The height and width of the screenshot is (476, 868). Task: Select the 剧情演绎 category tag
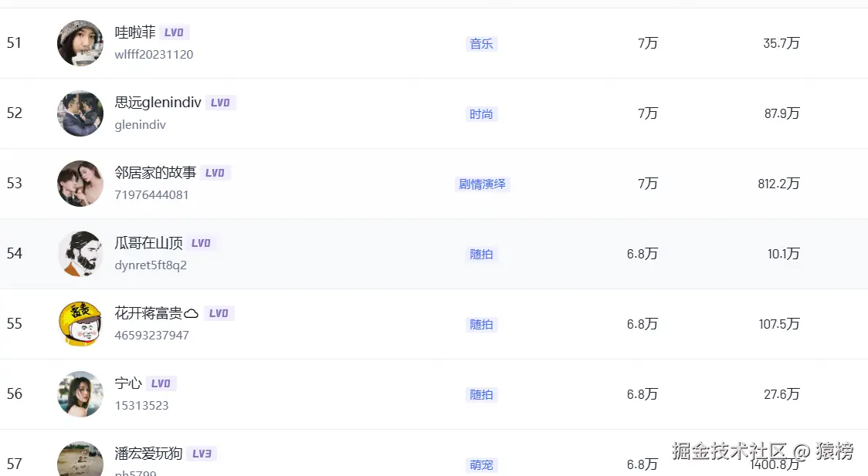[482, 184]
